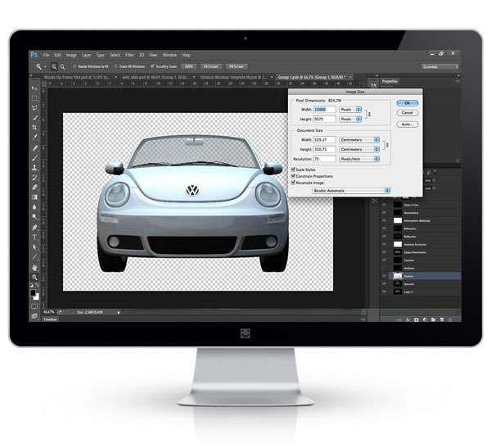Screen dimensions: 491x448
Task: Open pixel Width units dropdown
Action: (350, 110)
